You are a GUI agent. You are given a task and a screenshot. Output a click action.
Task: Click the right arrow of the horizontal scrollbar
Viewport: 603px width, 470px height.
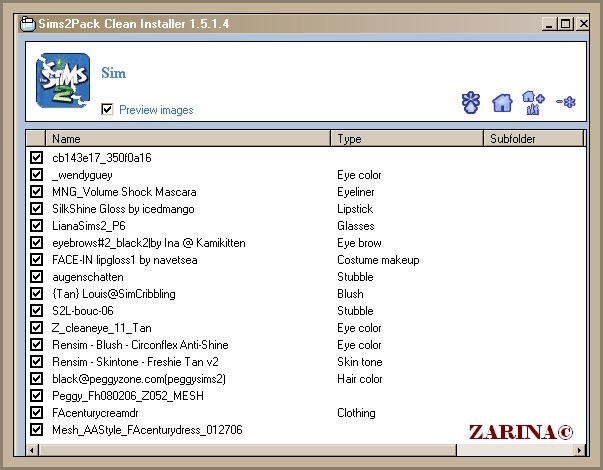(x=580, y=450)
